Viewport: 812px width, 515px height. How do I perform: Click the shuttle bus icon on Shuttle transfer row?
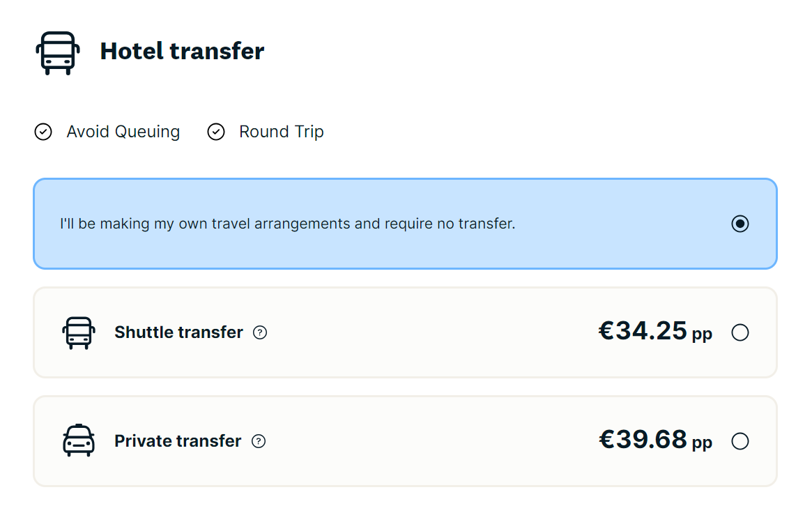(x=79, y=332)
